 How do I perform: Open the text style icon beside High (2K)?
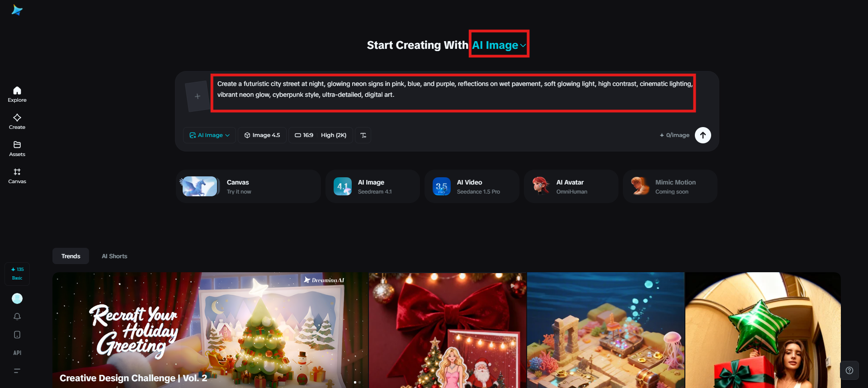363,135
